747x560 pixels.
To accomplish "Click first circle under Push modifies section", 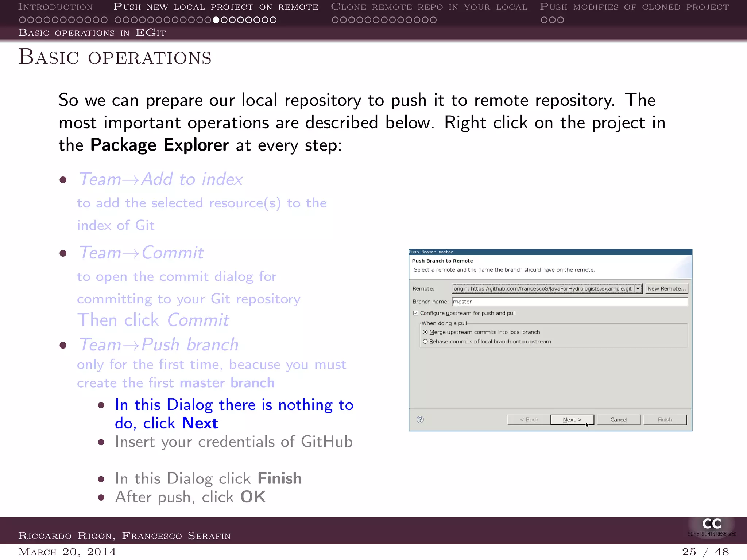I will [x=544, y=20].
